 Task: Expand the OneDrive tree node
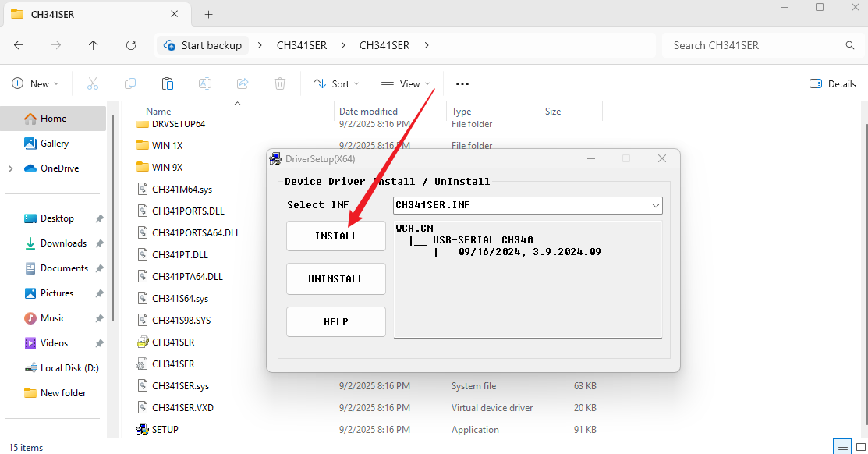[x=10, y=168]
